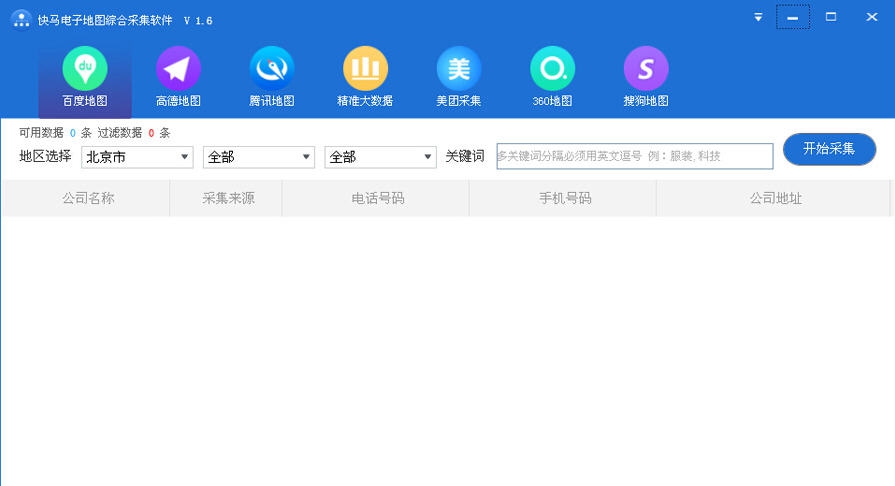Click the 开始采集 button
Image resolution: width=895 pixels, height=486 pixels.
point(829,149)
